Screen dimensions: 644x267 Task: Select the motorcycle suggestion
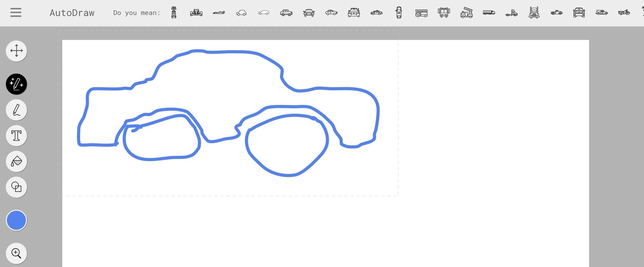(624, 13)
